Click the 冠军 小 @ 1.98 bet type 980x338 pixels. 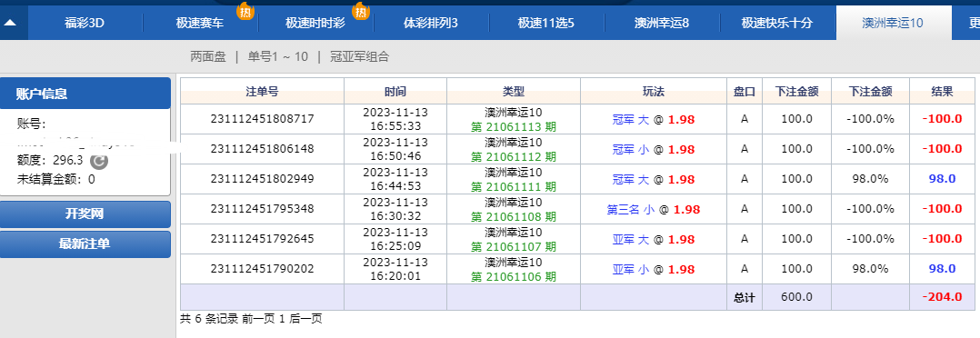(653, 149)
